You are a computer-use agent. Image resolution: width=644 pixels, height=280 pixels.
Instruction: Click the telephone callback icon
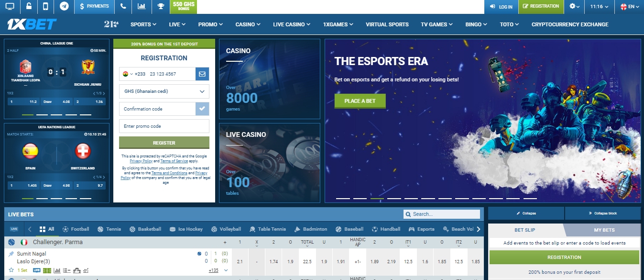pos(124,7)
